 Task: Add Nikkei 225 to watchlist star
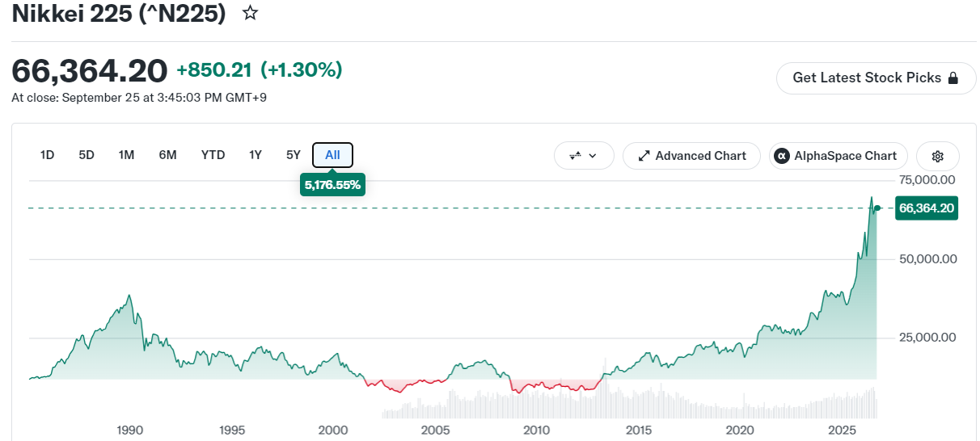[x=251, y=13]
